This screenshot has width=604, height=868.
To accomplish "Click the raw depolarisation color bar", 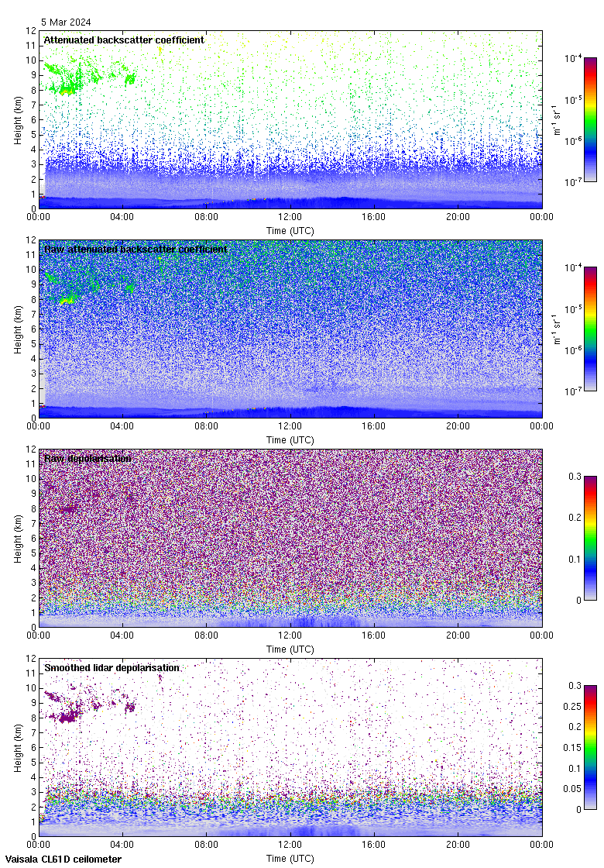I will tap(590, 538).
